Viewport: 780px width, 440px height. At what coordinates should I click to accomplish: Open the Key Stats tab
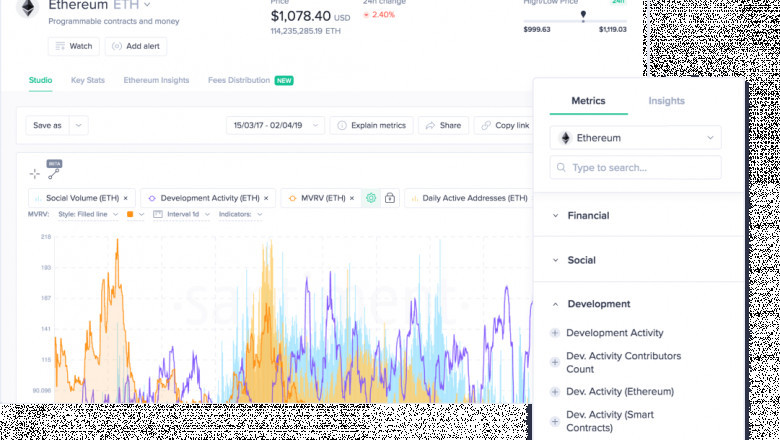click(88, 80)
